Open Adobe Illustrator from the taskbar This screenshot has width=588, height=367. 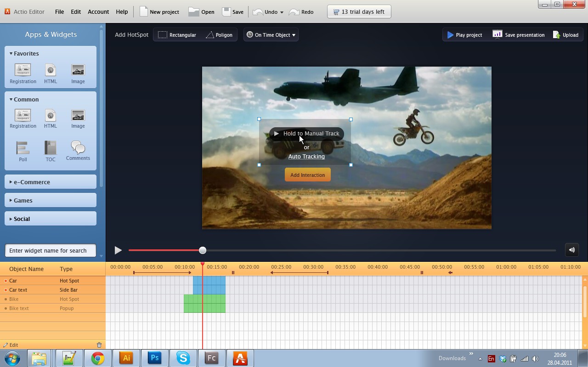(126, 358)
